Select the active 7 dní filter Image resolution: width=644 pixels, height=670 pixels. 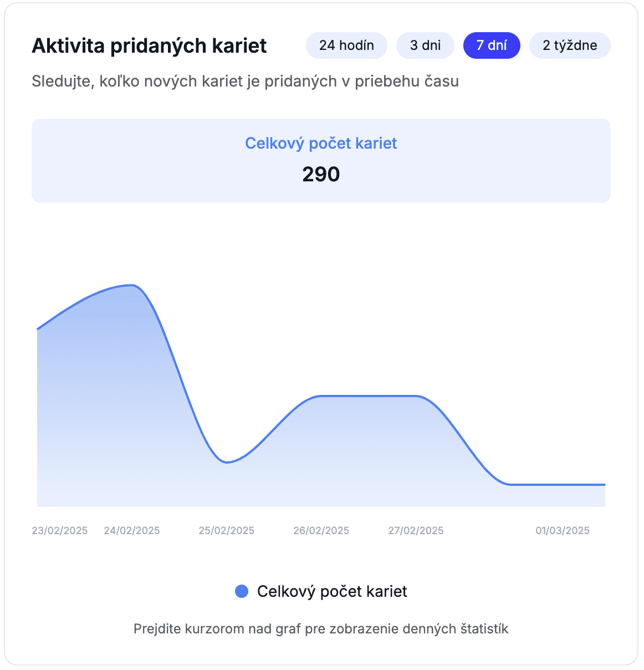[x=492, y=45]
